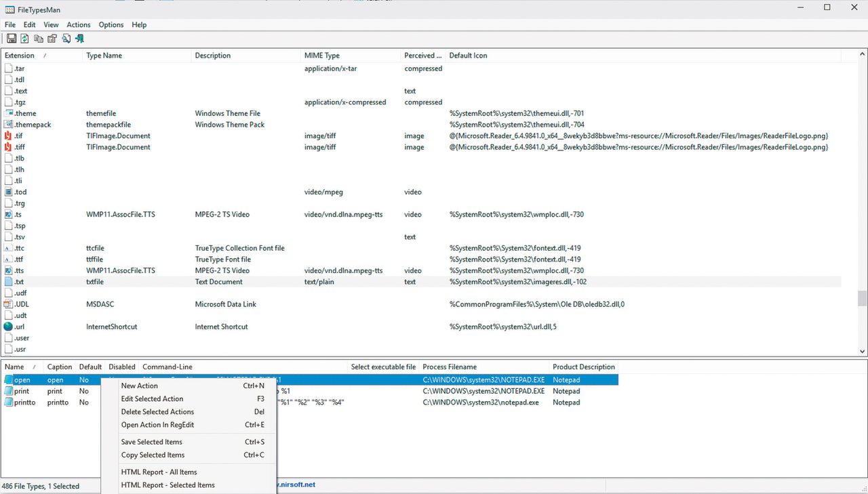This screenshot has width=868, height=494.
Task: Click the Exit toolbar icon
Action: click(x=79, y=39)
